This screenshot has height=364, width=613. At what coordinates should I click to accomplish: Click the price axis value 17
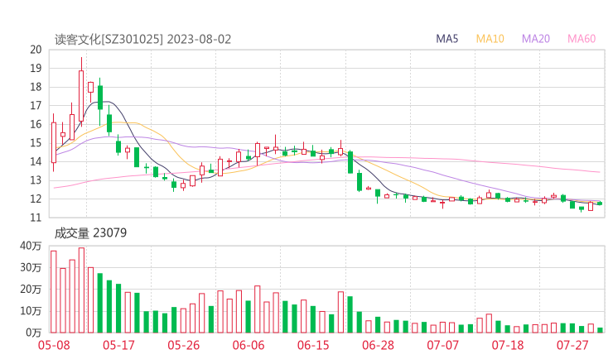[36, 105]
